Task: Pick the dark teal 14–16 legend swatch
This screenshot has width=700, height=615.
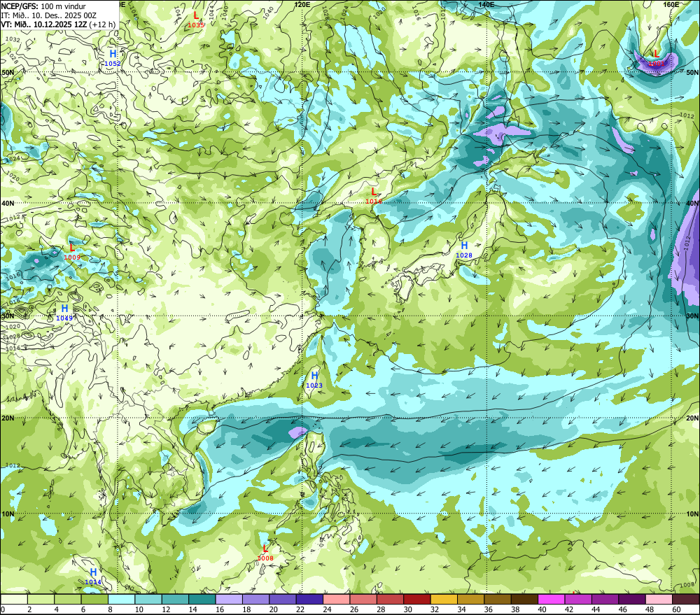Action: (202, 599)
